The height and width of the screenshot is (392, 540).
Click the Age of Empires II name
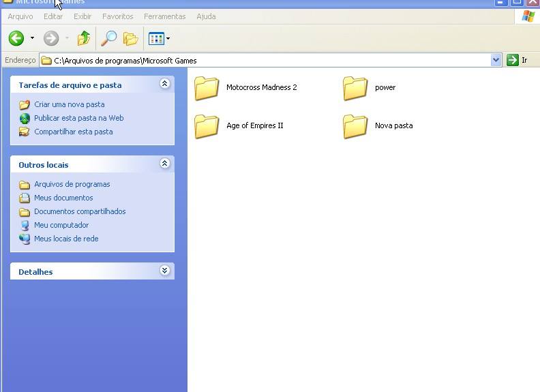255,125
